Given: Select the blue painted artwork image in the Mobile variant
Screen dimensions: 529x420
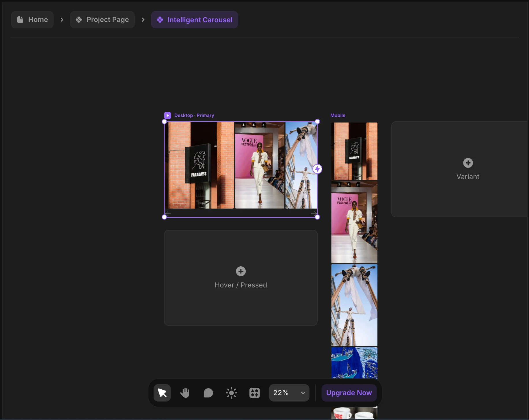Looking at the screenshot, I should click(354, 363).
